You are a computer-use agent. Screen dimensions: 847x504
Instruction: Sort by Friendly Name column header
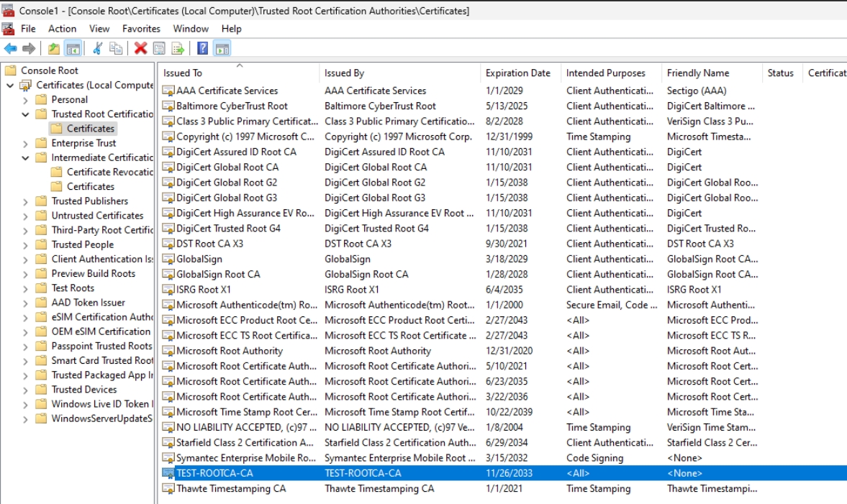pos(712,73)
